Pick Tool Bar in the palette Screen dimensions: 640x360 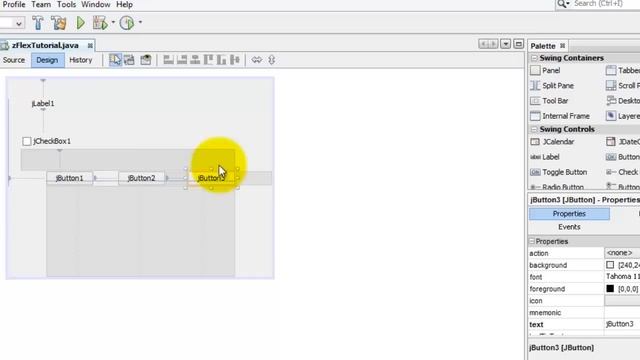549,101
